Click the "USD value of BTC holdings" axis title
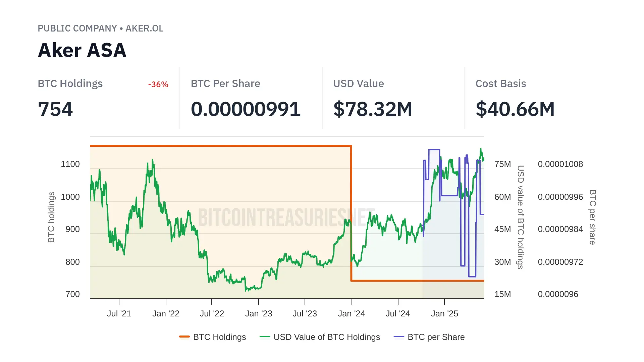This screenshot has width=644, height=362. pyautogui.click(x=520, y=217)
